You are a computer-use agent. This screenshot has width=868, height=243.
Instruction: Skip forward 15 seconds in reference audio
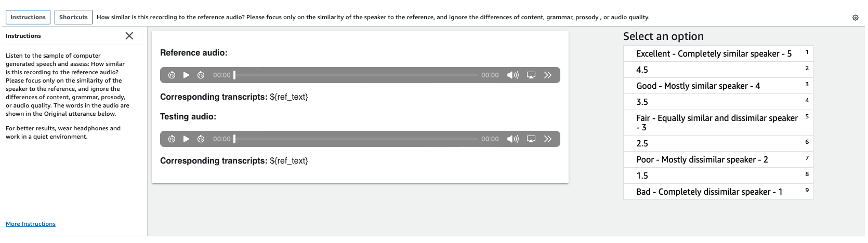coord(201,75)
